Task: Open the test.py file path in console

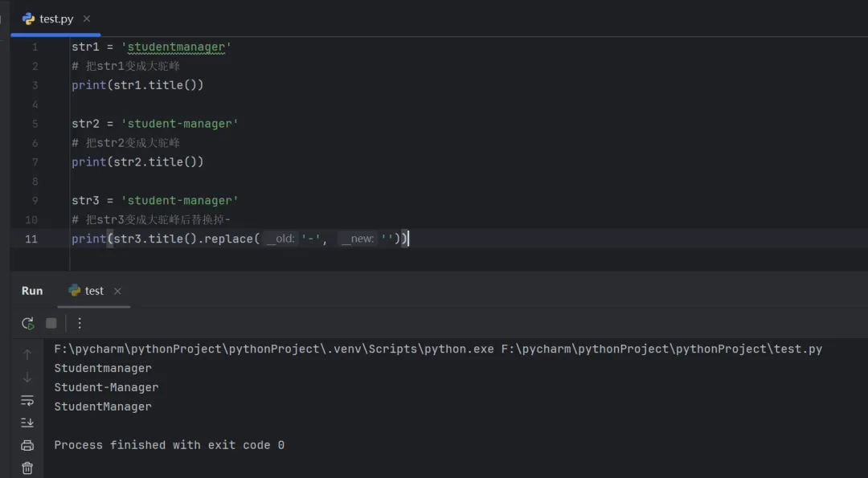Action: click(661, 349)
